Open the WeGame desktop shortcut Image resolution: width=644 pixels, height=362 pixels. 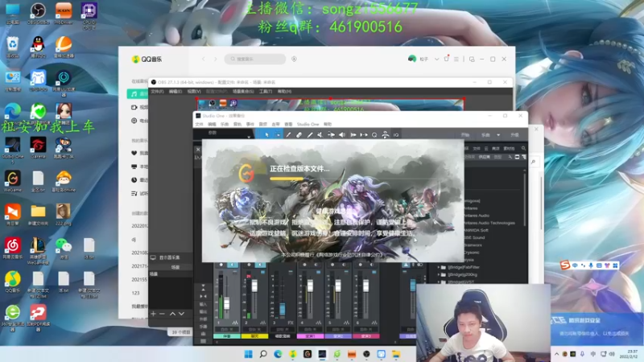[12, 182]
